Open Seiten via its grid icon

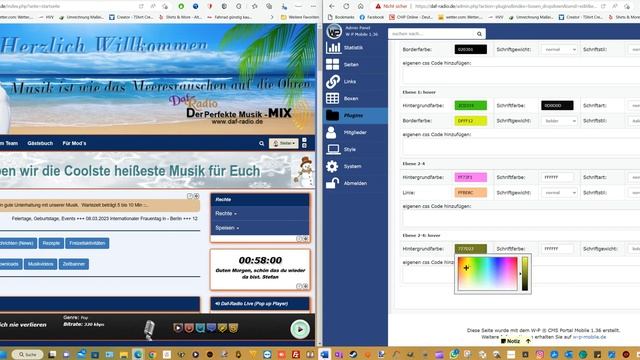tap(332, 64)
